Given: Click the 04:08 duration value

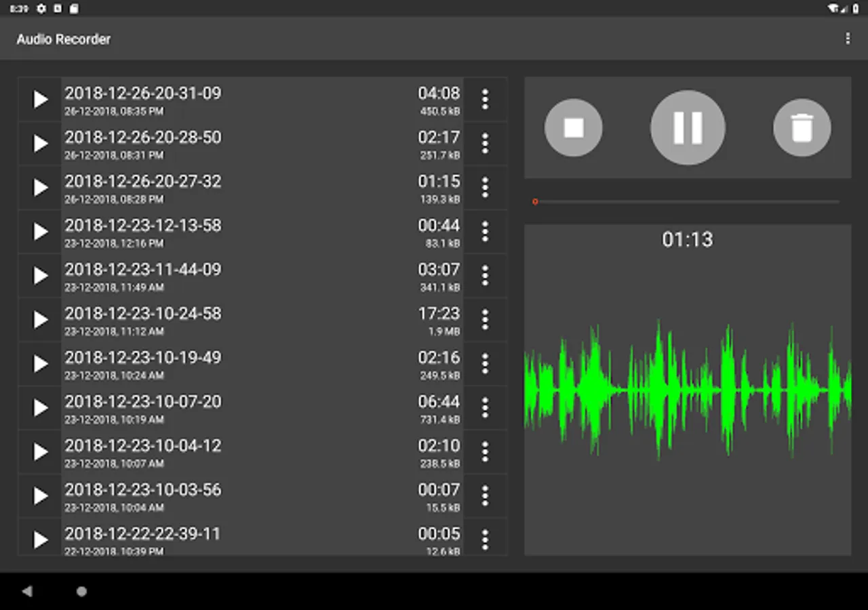Looking at the screenshot, I should pyautogui.click(x=439, y=94).
